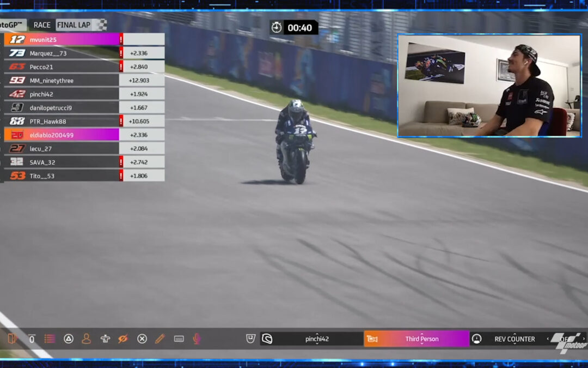The image size is (588, 368).
Task: Click the rev counter gauge icon
Action: click(x=476, y=339)
